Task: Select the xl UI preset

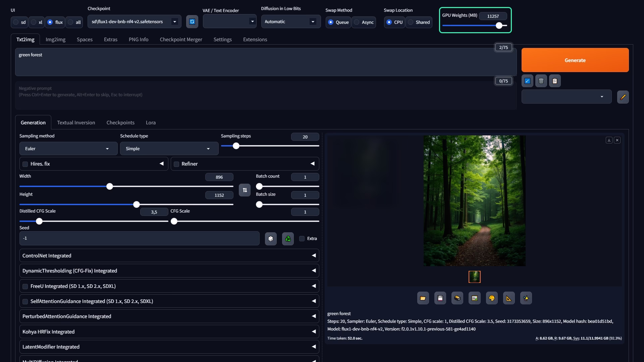Action: 37,22
